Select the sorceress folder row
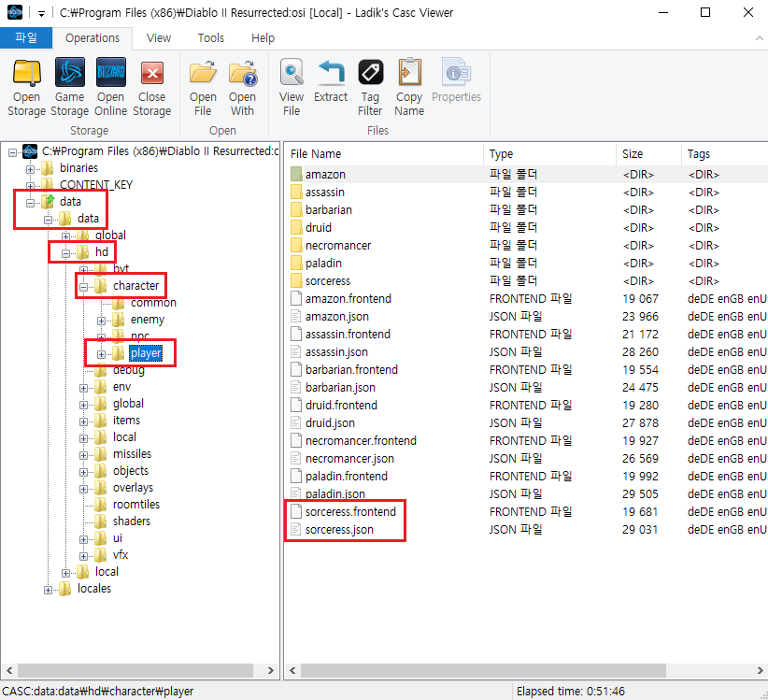This screenshot has height=700, width=768. tap(526, 280)
